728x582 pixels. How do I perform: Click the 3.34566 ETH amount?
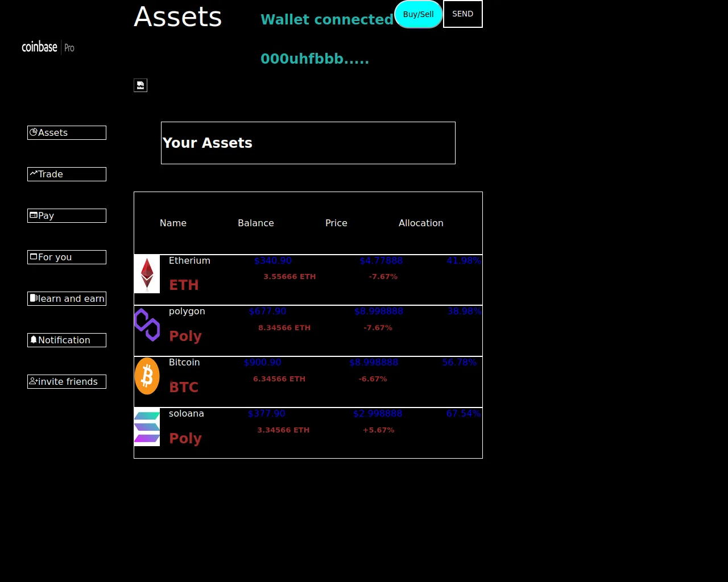click(x=283, y=430)
